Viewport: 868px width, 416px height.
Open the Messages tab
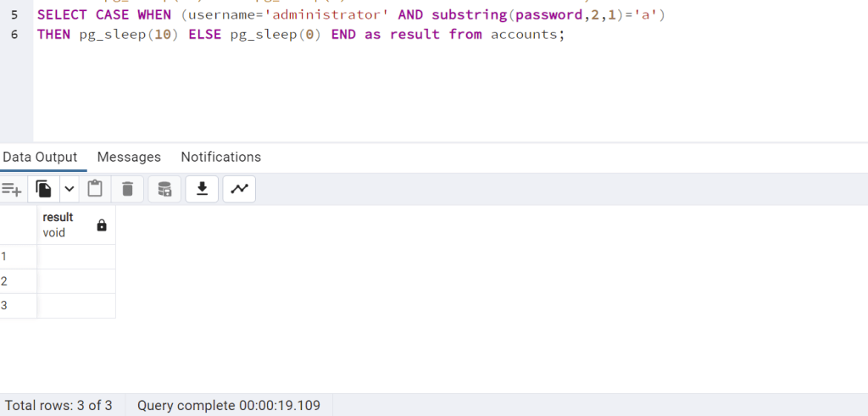tap(129, 157)
